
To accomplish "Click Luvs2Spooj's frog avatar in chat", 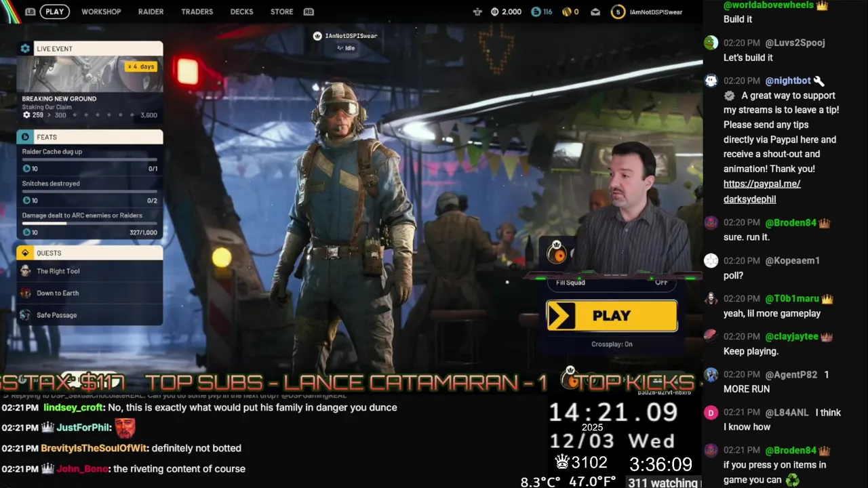I will tap(711, 43).
